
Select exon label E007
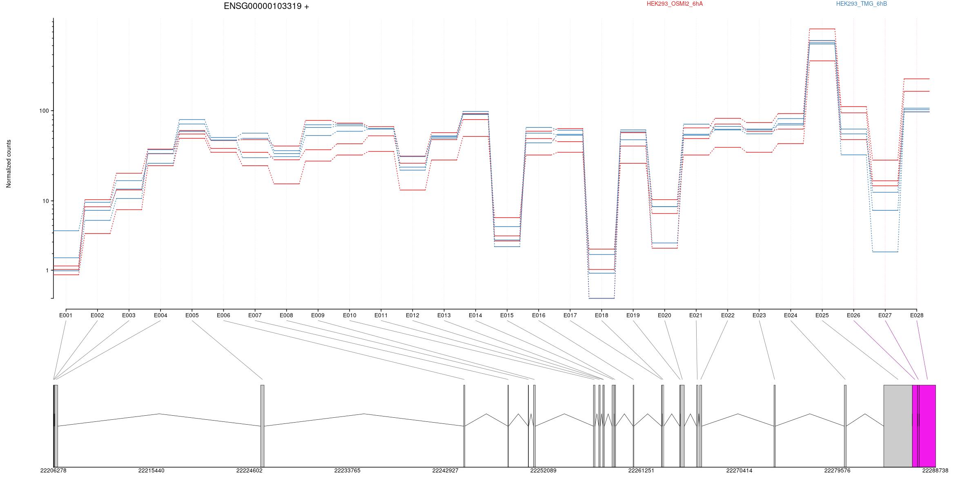coord(255,315)
